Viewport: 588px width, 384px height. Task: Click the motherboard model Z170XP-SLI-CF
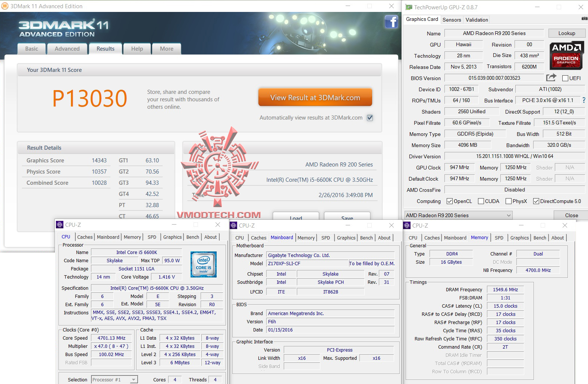coord(308,263)
